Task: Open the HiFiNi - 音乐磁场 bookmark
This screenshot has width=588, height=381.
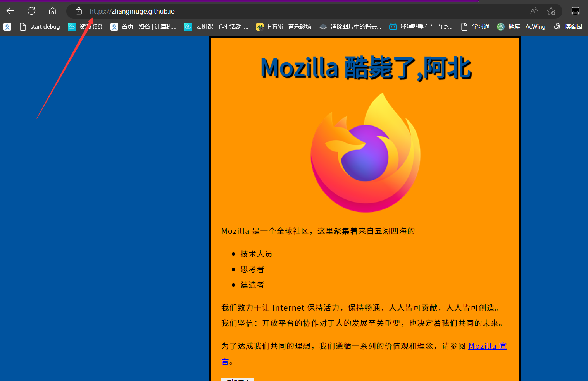Action: [284, 26]
